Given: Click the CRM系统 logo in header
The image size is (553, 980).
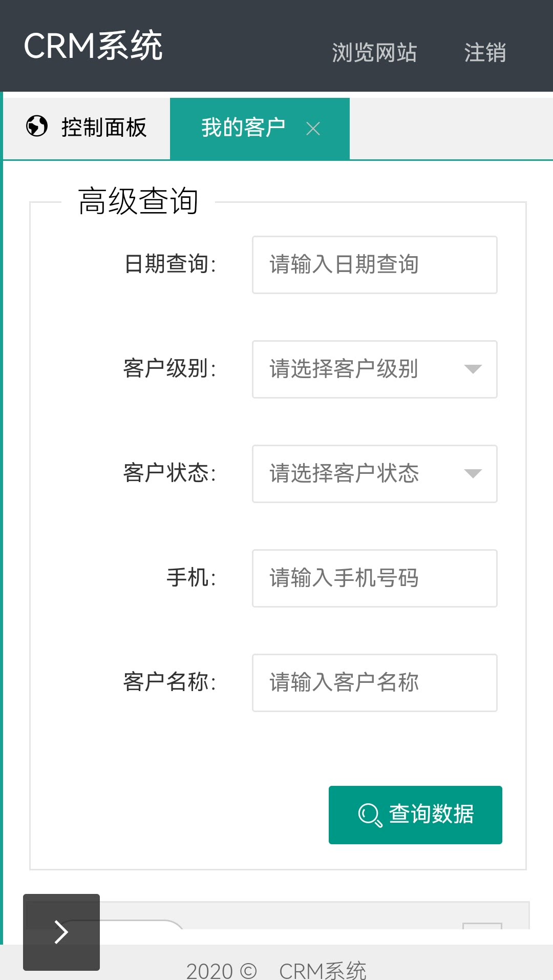Looking at the screenshot, I should pos(93,46).
